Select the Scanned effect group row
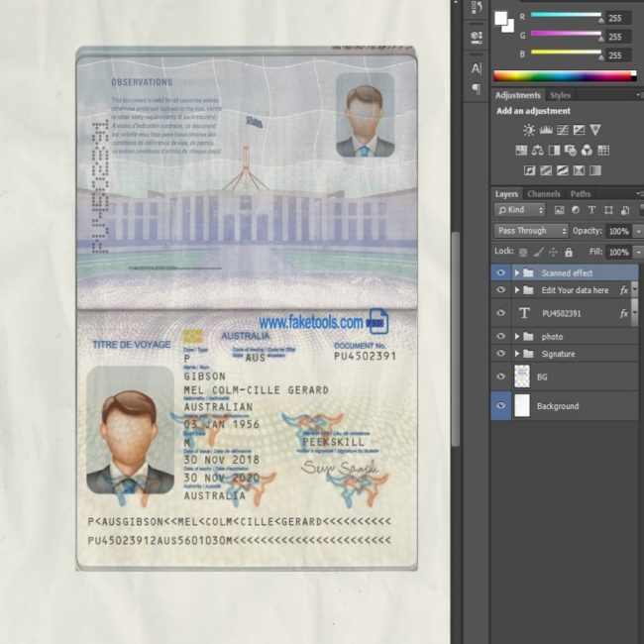 tap(565, 272)
